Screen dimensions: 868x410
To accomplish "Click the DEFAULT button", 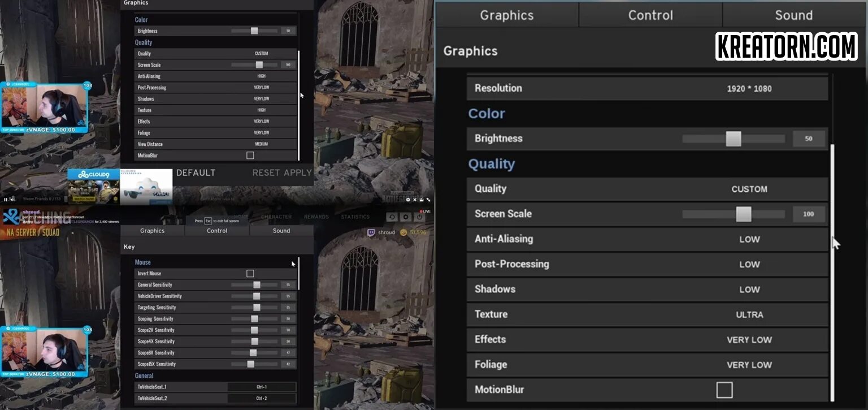I will (x=196, y=172).
